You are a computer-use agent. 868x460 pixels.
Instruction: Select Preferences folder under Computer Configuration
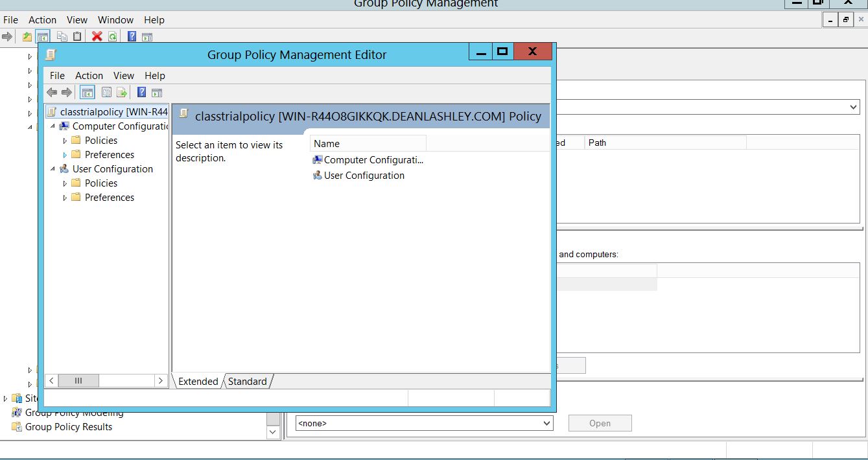[x=110, y=155]
